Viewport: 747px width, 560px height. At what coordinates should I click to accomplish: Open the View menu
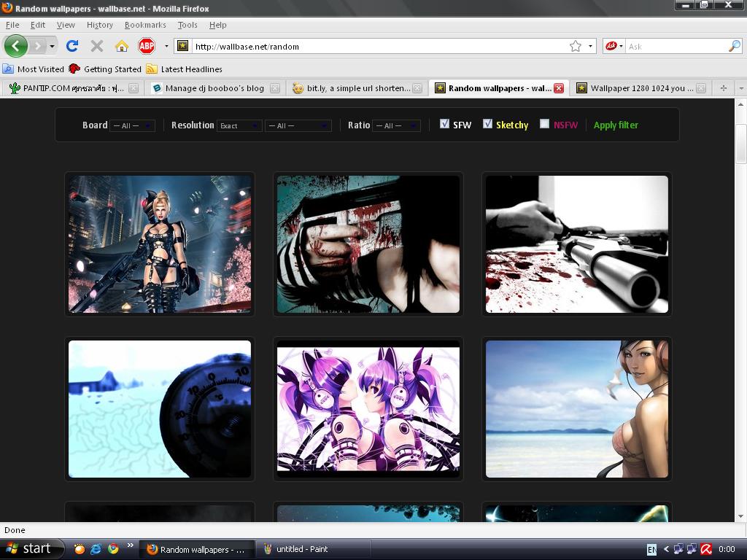pos(66,25)
